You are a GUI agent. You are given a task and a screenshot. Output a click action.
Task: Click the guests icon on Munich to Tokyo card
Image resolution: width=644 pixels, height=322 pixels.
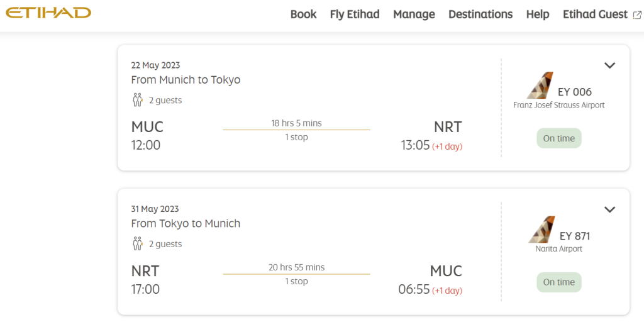[x=138, y=100]
